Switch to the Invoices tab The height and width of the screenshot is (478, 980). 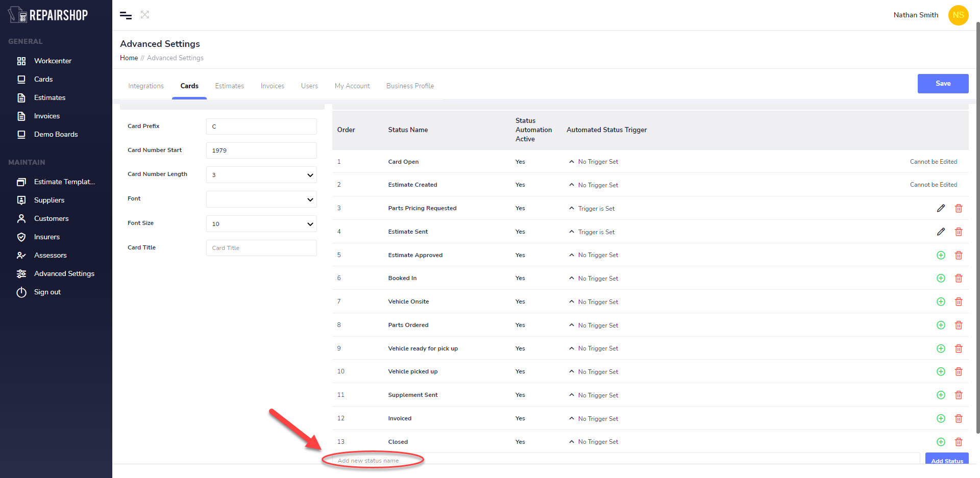[273, 86]
